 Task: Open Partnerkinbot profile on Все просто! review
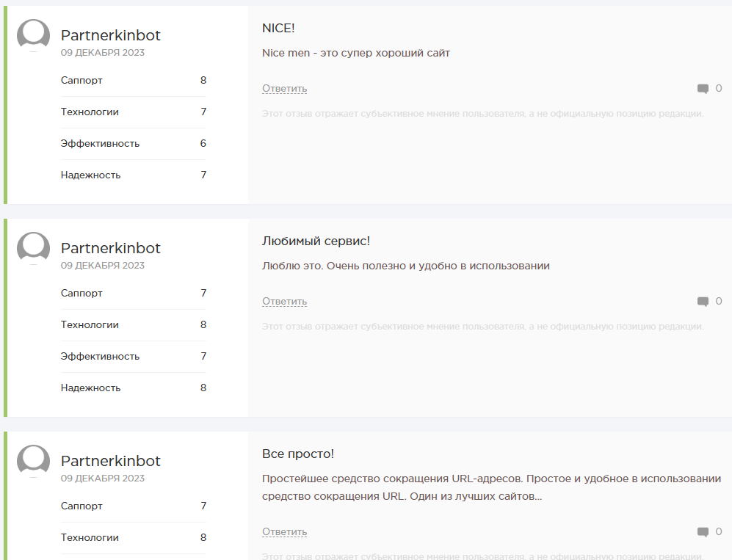coord(111,461)
